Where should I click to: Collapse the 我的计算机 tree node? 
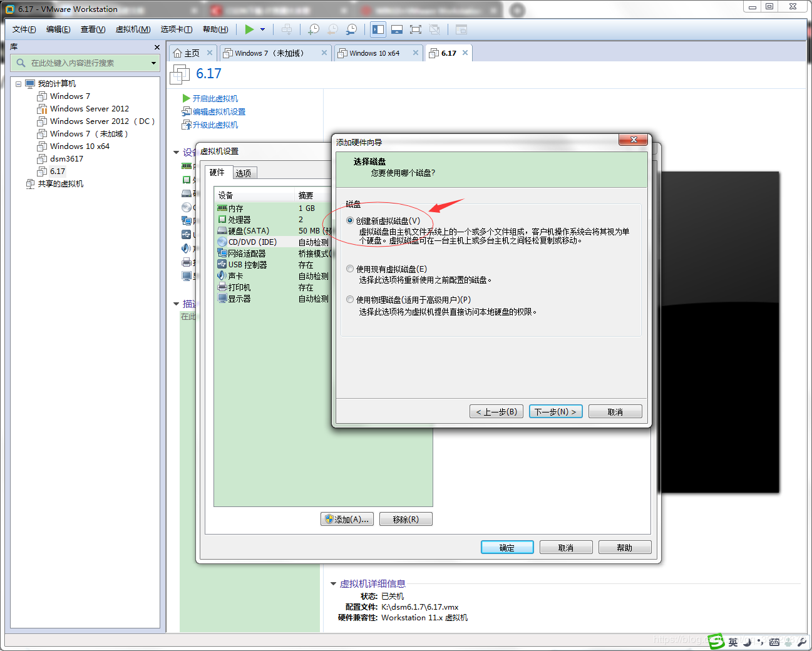18,84
